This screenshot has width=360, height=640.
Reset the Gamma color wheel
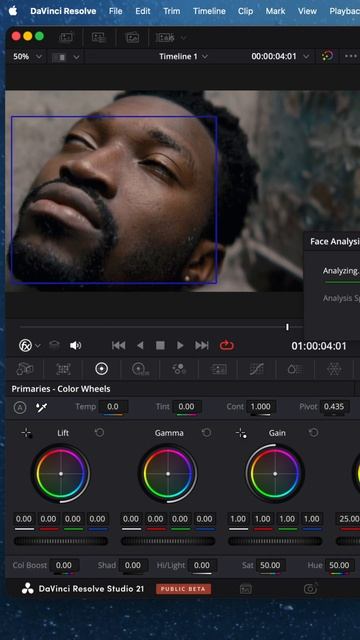207,433
